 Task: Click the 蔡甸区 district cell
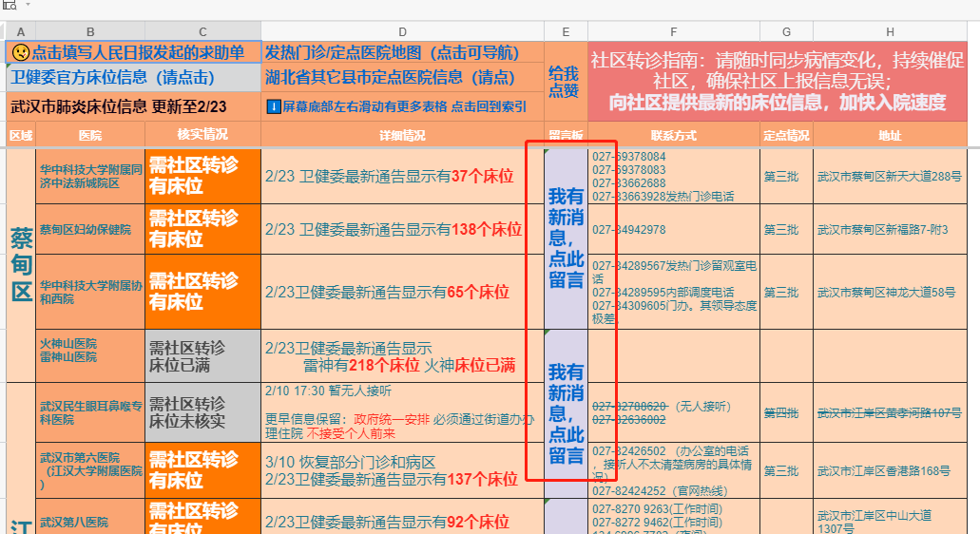click(x=21, y=265)
